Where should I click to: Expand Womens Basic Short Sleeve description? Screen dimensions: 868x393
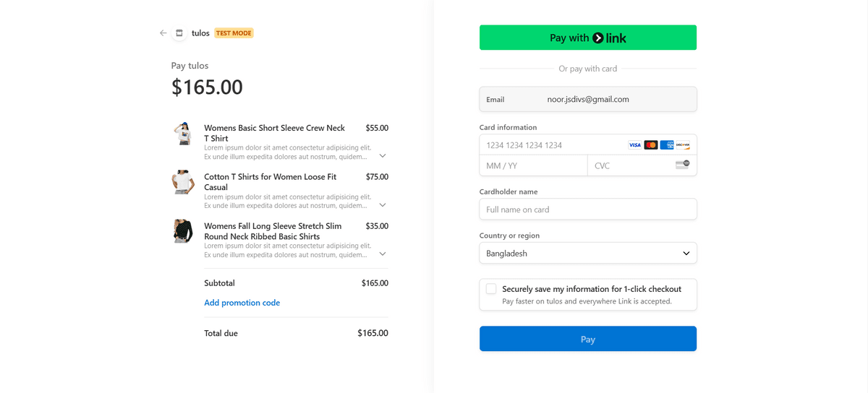tap(383, 155)
